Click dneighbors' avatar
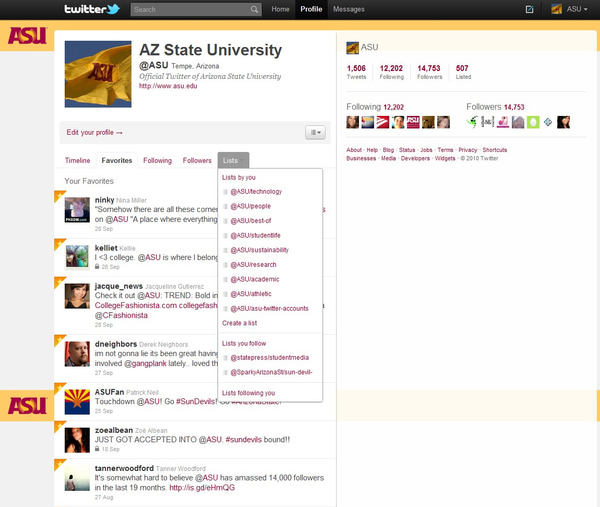The width and height of the screenshot is (600, 507). (77, 354)
